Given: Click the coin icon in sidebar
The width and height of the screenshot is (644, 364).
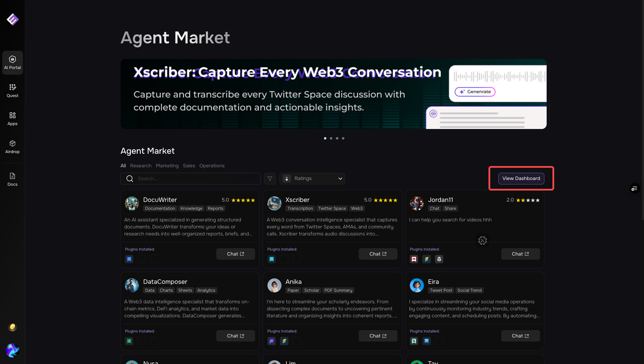Looking at the screenshot, I should click(x=13, y=327).
